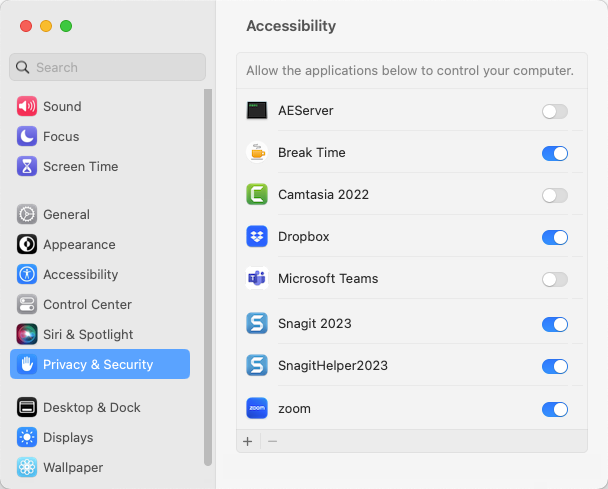This screenshot has width=608, height=489.
Task: Enable Camtasia 2022 toggle
Action: click(554, 195)
